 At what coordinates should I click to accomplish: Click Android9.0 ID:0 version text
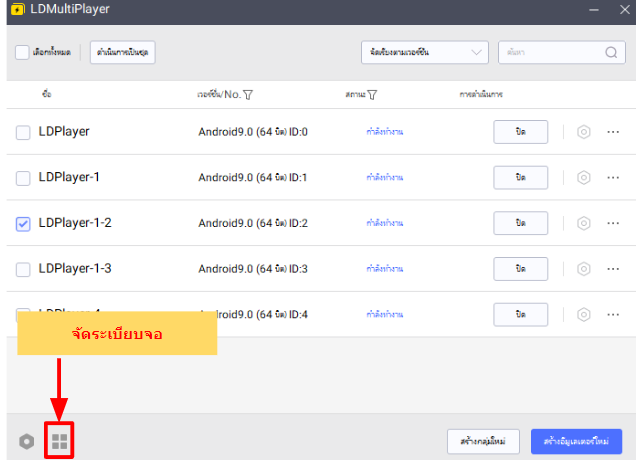(x=253, y=132)
